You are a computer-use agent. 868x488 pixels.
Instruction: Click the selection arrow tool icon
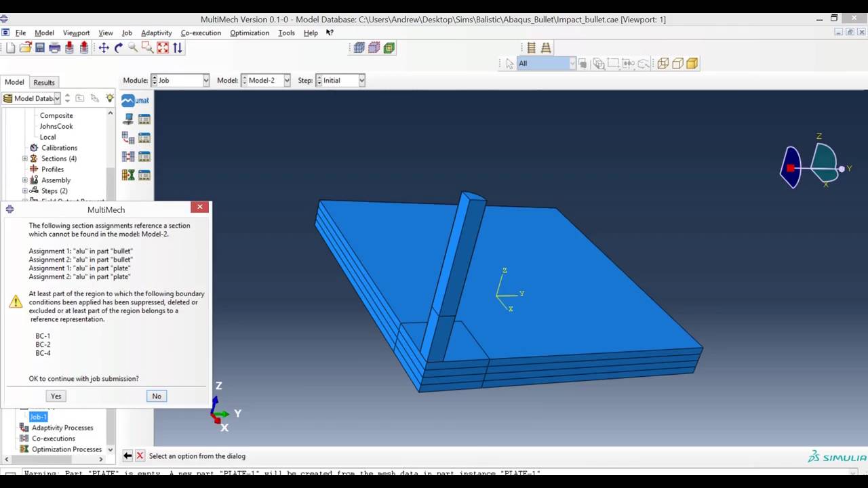click(x=510, y=64)
